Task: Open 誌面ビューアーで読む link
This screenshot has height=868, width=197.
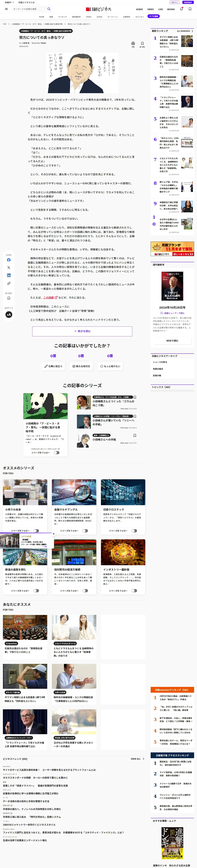Action: [172, 313]
